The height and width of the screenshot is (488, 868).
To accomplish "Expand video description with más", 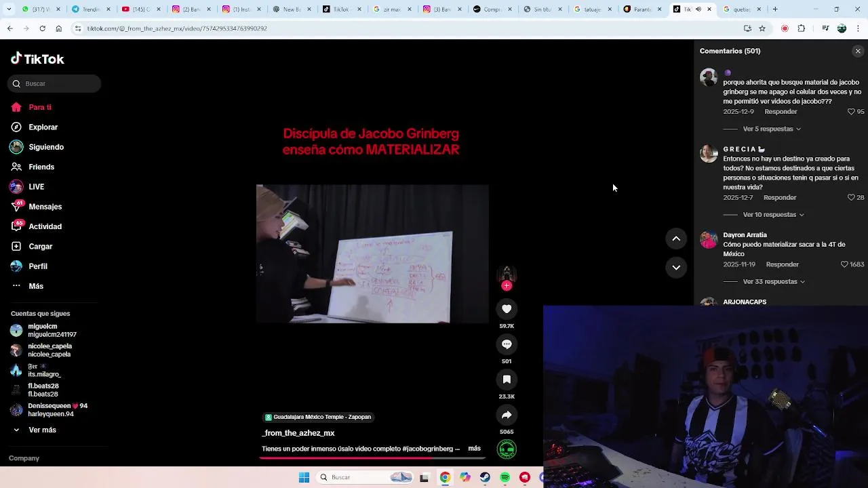I will pyautogui.click(x=474, y=449).
